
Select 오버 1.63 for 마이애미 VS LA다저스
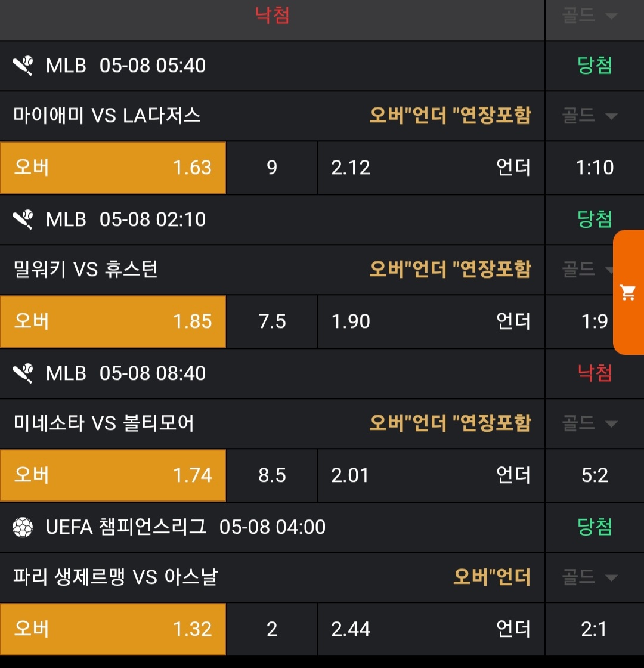point(113,168)
